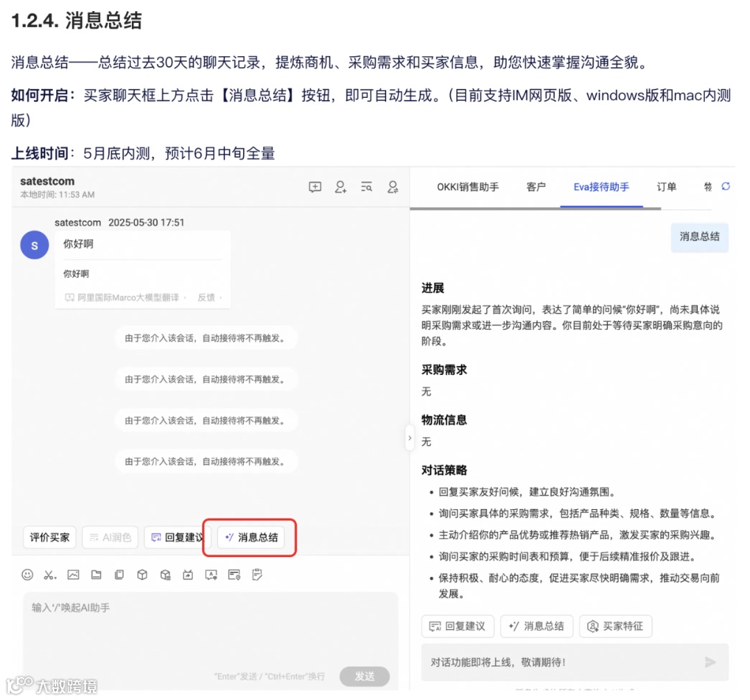Screen dimensions: 750x700
Task: Click the new chat message-plus icon
Action: 315,187
